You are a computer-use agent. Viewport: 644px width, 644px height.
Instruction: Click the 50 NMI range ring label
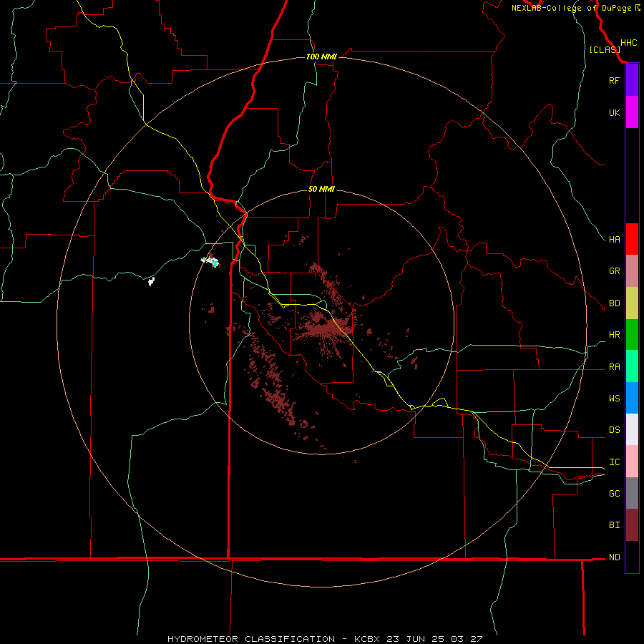tap(321, 190)
